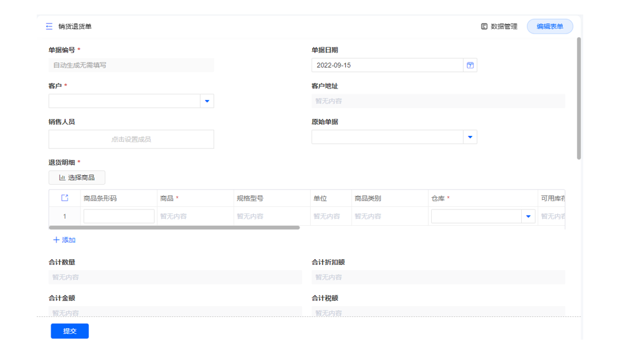The image size is (644, 344).
Task: Click the 商品条形码 input in row 1
Action: (118, 216)
